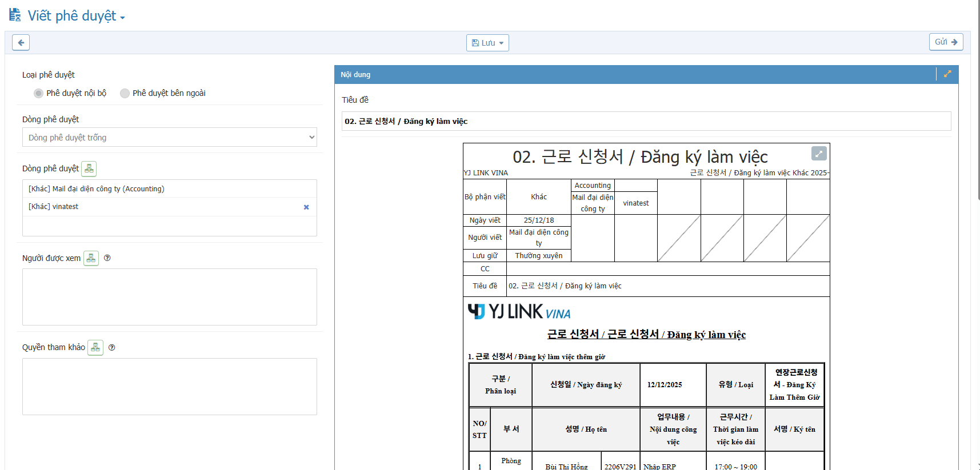
Task: Click the Viết phê duyệt document icon
Action: (15, 15)
